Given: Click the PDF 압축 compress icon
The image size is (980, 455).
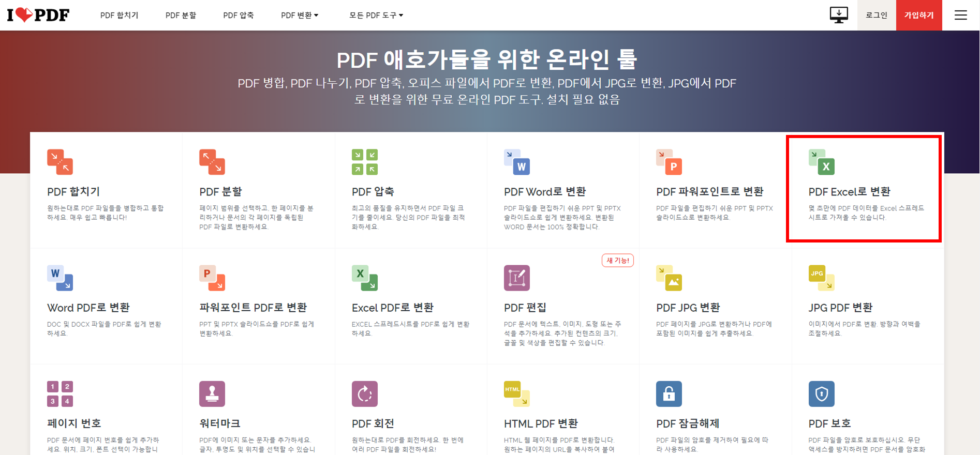Looking at the screenshot, I should [x=365, y=162].
